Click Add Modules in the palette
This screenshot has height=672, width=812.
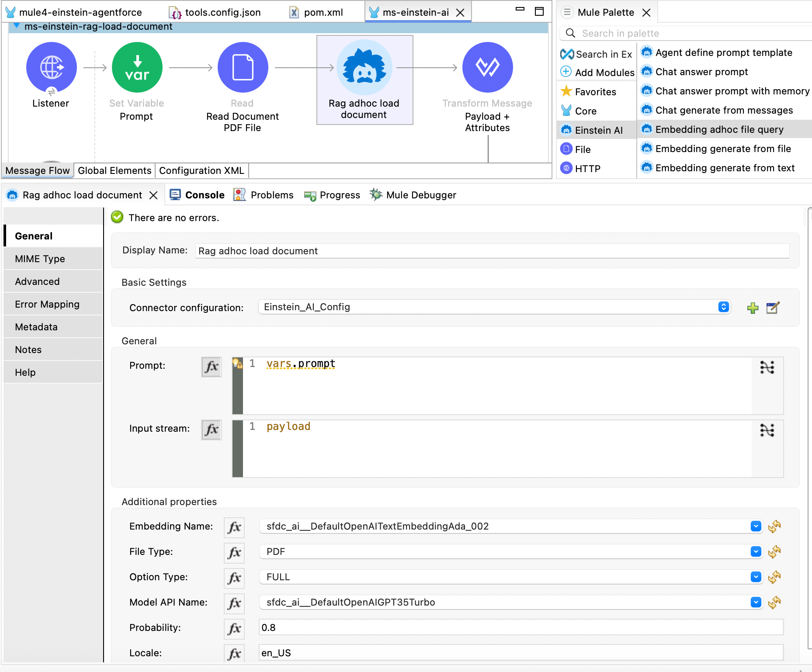tap(597, 73)
